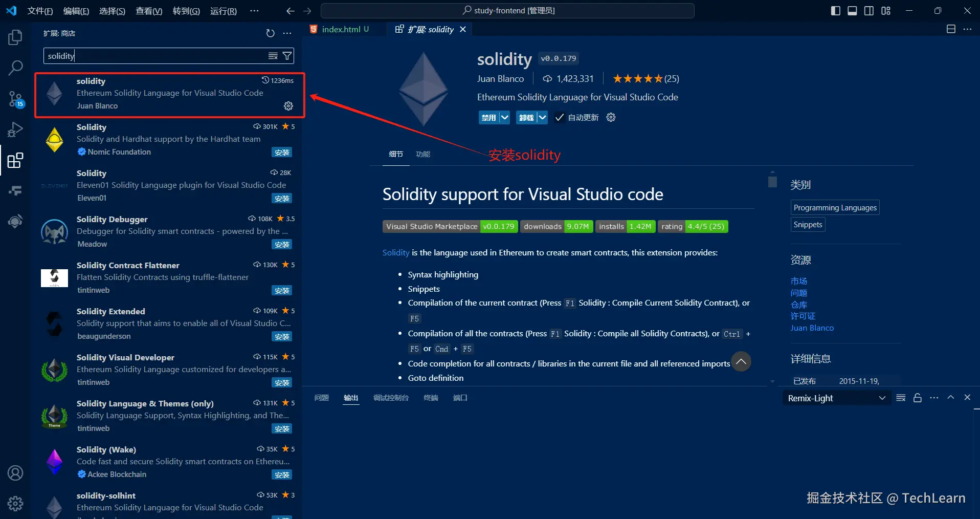Select the 细节 tab
Viewport: 980px width, 519px height.
[x=396, y=154]
